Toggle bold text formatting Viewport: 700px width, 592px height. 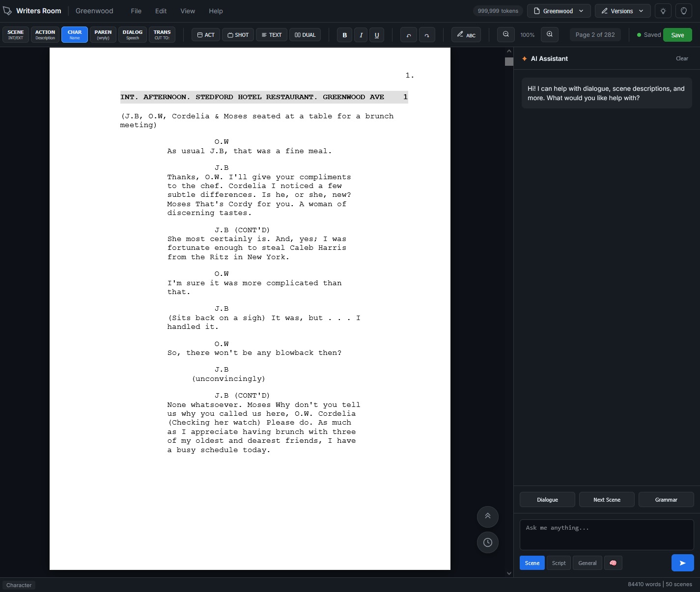344,35
